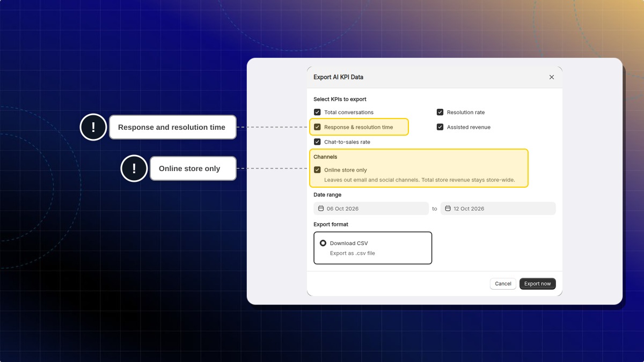Click the Date range label

click(x=327, y=195)
